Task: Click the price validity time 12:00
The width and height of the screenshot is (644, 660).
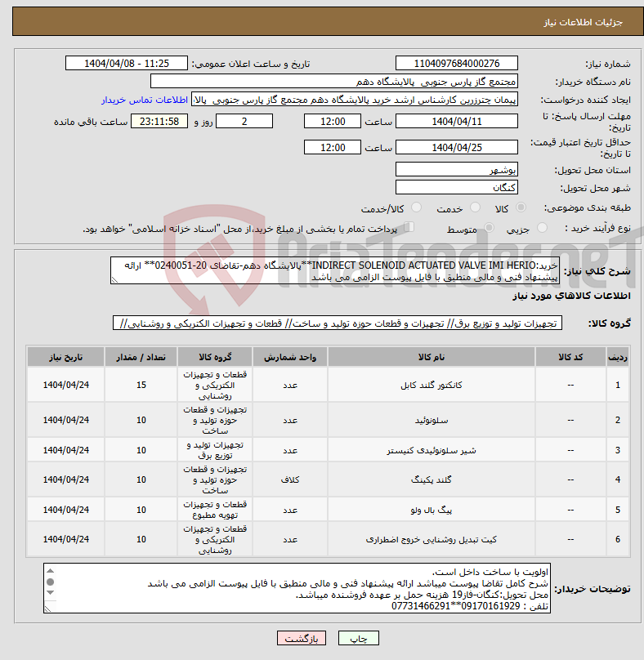Action: coord(333,148)
